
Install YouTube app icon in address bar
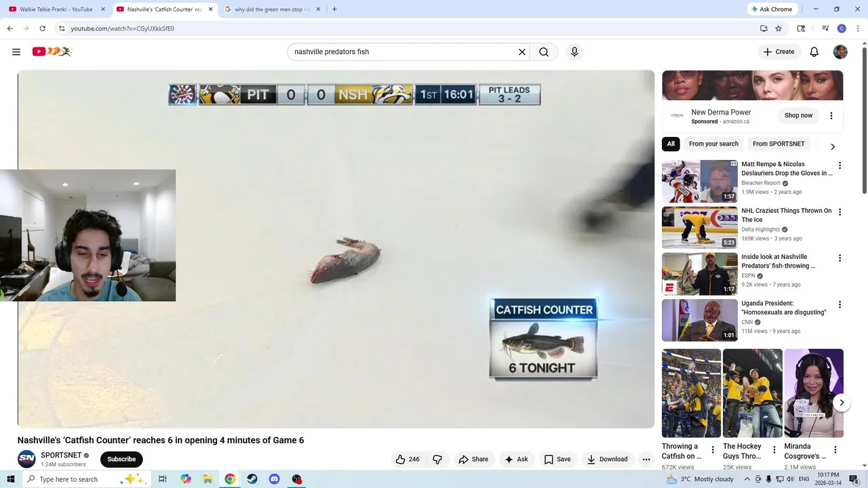coord(764,28)
